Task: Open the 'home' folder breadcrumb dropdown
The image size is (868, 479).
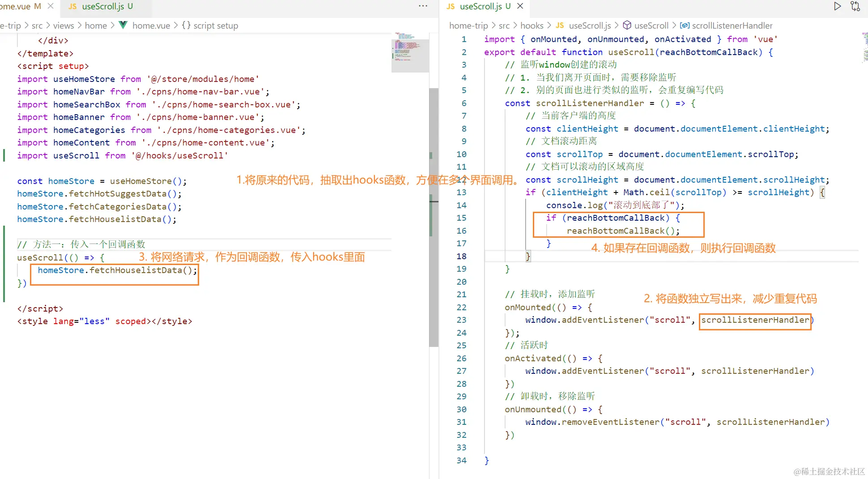Action: click(x=96, y=26)
